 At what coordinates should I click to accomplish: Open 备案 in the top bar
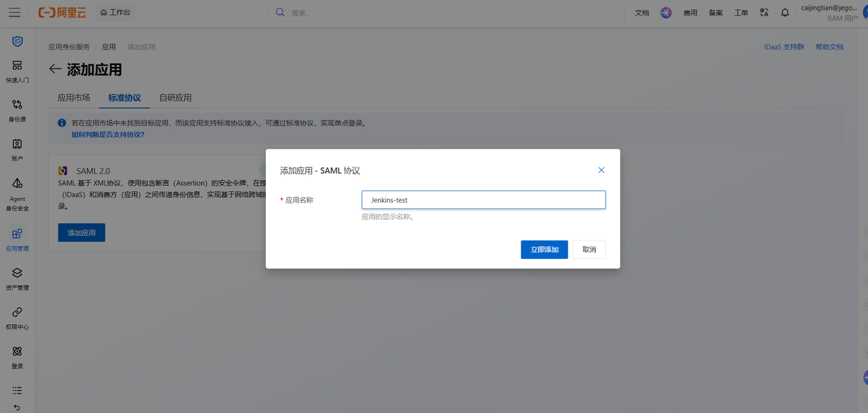716,12
